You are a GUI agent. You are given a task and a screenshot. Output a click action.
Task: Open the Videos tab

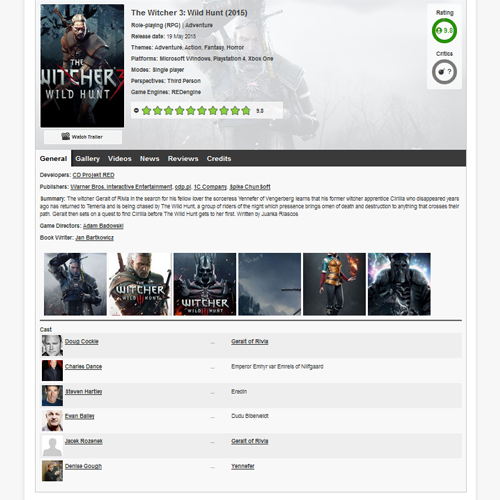(119, 159)
